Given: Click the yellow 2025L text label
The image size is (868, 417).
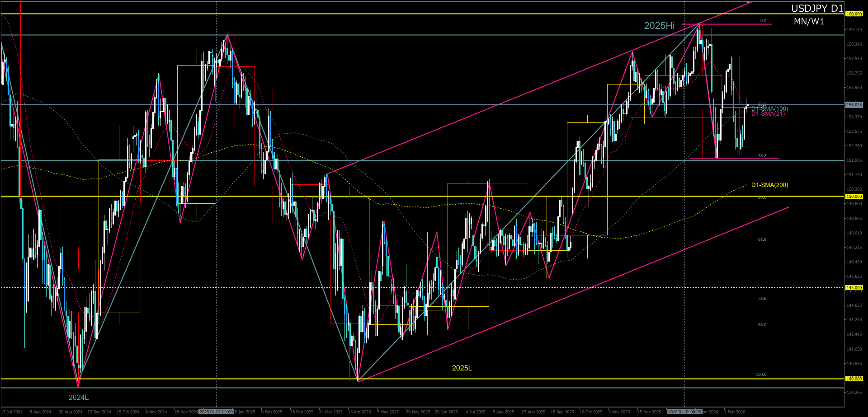Looking at the screenshot, I should pyautogui.click(x=462, y=368).
